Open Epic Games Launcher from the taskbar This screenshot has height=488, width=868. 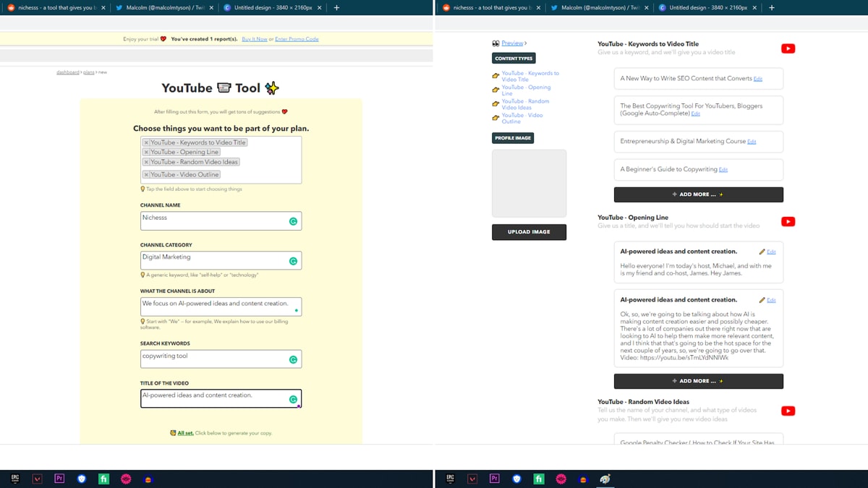coord(16,479)
